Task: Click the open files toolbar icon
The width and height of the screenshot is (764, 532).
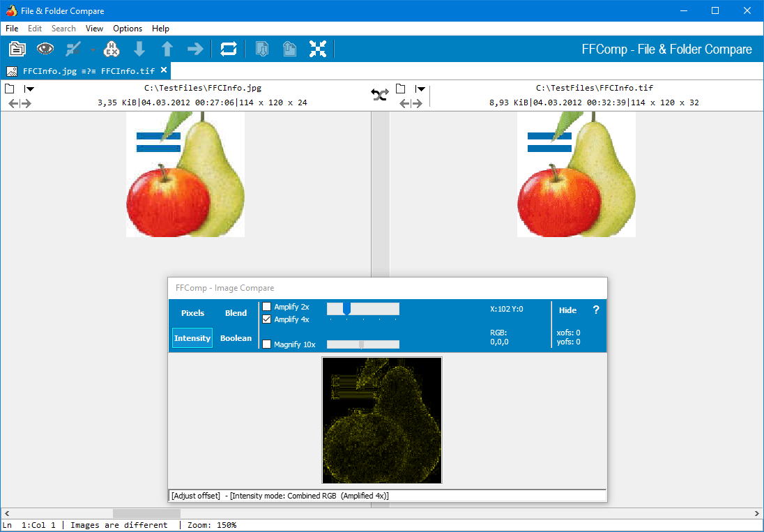Action: pos(17,49)
